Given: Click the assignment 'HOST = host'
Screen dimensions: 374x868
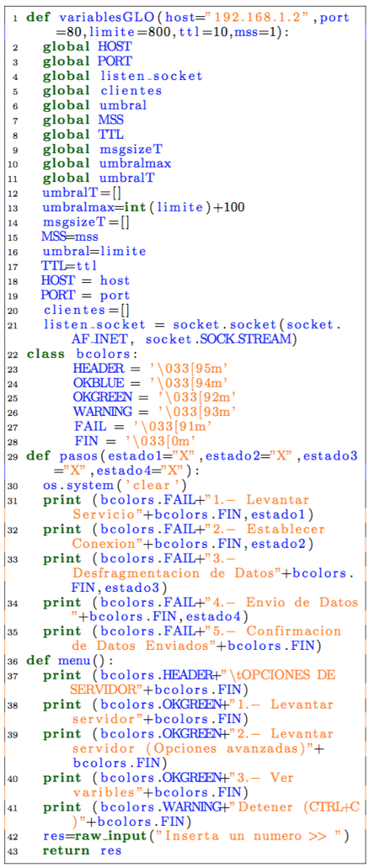Looking at the screenshot, I should (x=85, y=280).
